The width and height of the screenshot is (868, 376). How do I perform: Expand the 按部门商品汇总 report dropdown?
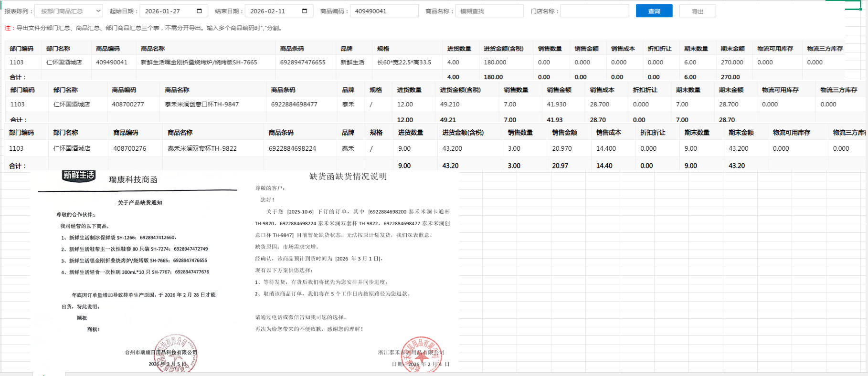(69, 11)
